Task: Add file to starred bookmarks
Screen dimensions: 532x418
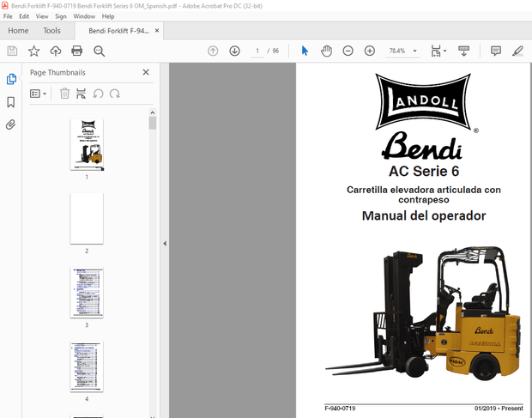Action: (34, 51)
